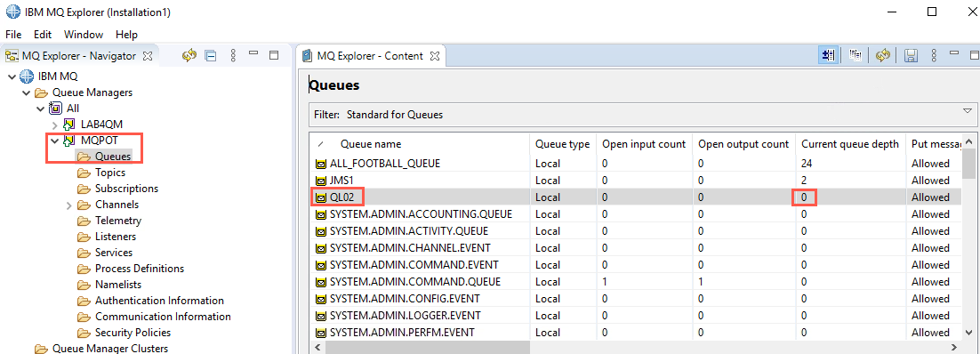Select the Namelists folder
Screen dimensions: 980x354
click(x=117, y=285)
